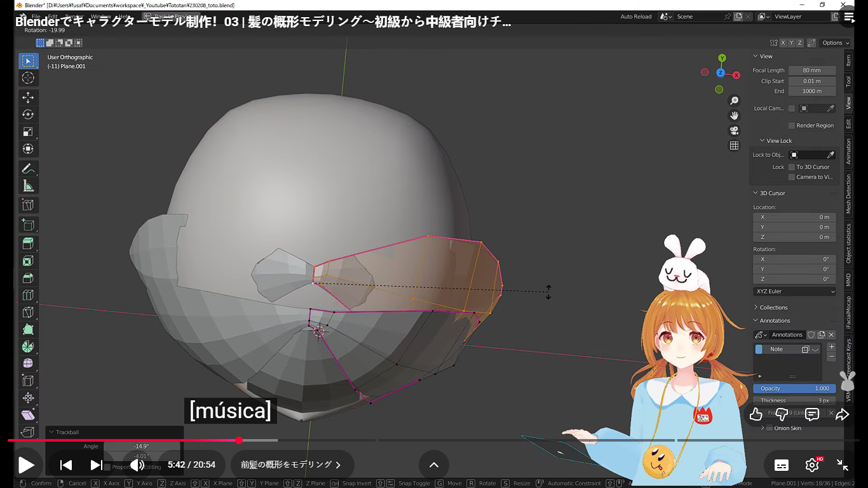The width and height of the screenshot is (868, 488).
Task: Exit fullscreen mode
Action: 843,465
